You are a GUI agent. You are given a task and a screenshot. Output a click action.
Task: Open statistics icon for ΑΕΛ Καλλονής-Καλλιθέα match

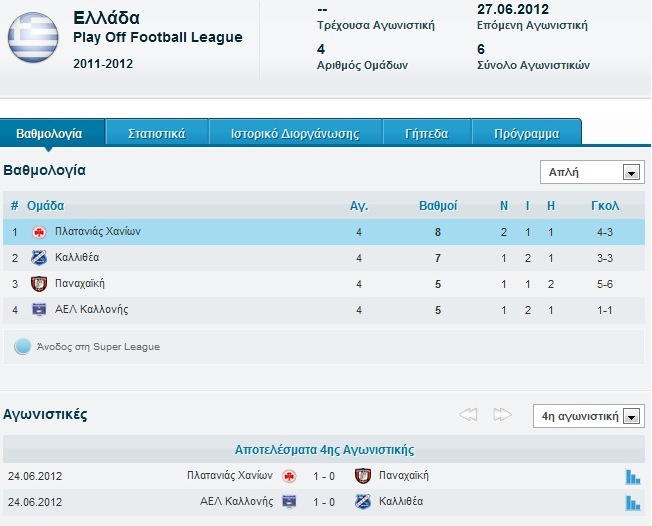tap(632, 502)
